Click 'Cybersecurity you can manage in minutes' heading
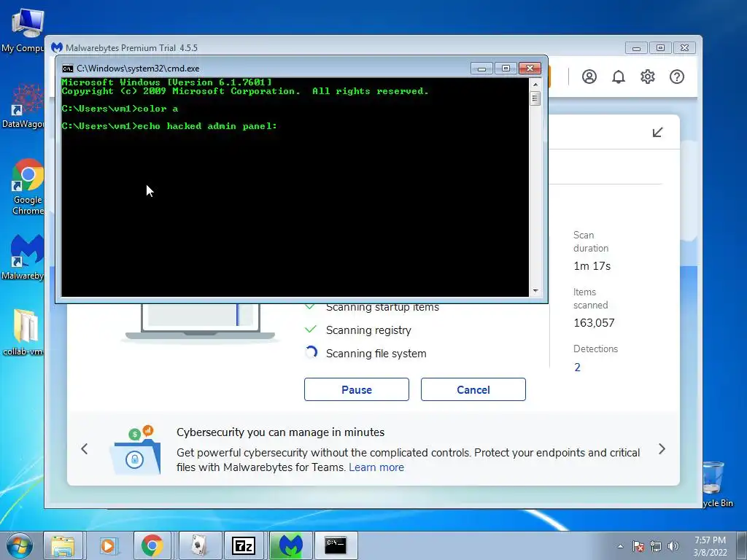This screenshot has width=747, height=560. 281,432
